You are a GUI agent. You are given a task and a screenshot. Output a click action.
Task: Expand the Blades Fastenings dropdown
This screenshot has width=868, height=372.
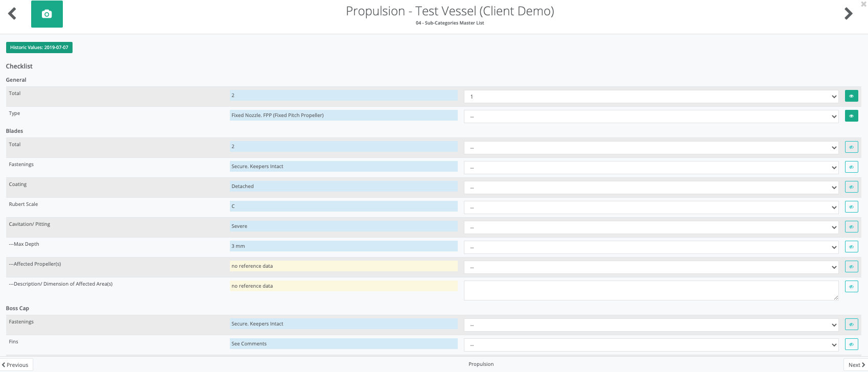pyautogui.click(x=650, y=168)
